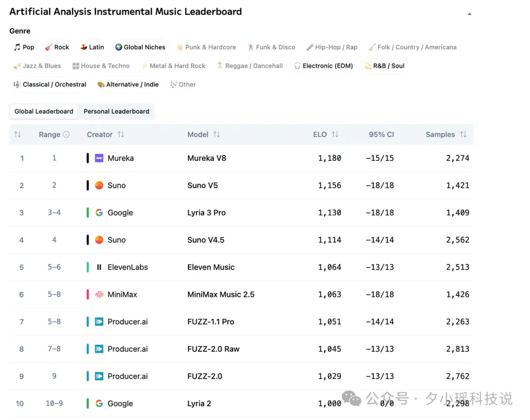
Task: Click the Google logo in Lyria 2 row
Action: 99,403
